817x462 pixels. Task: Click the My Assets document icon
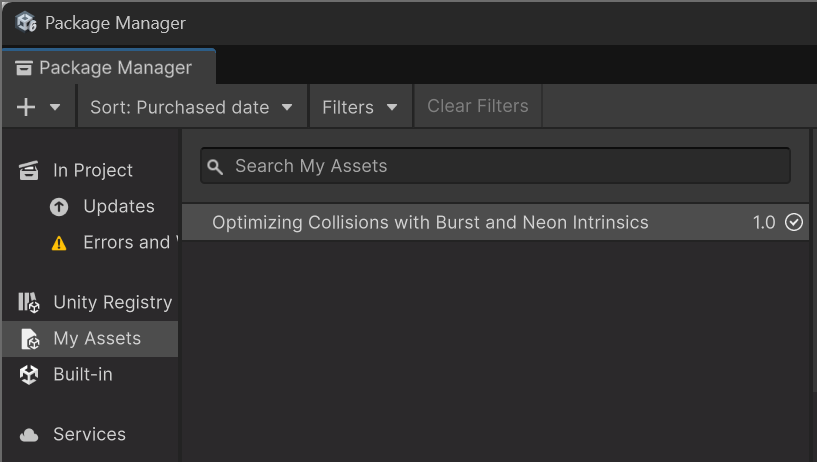pyautogui.click(x=30, y=339)
